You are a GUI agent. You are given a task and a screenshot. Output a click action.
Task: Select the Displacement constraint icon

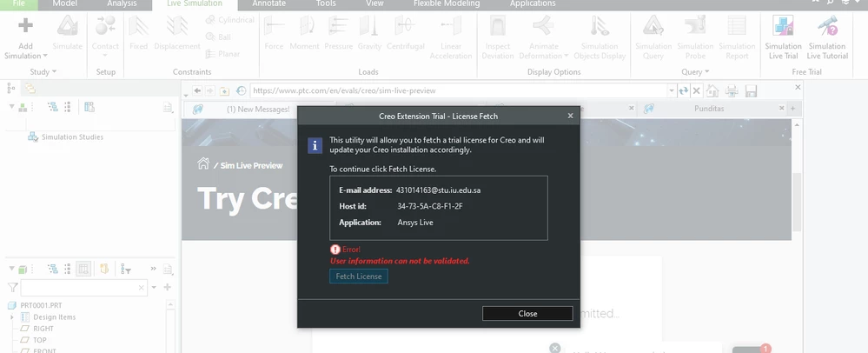[177, 25]
